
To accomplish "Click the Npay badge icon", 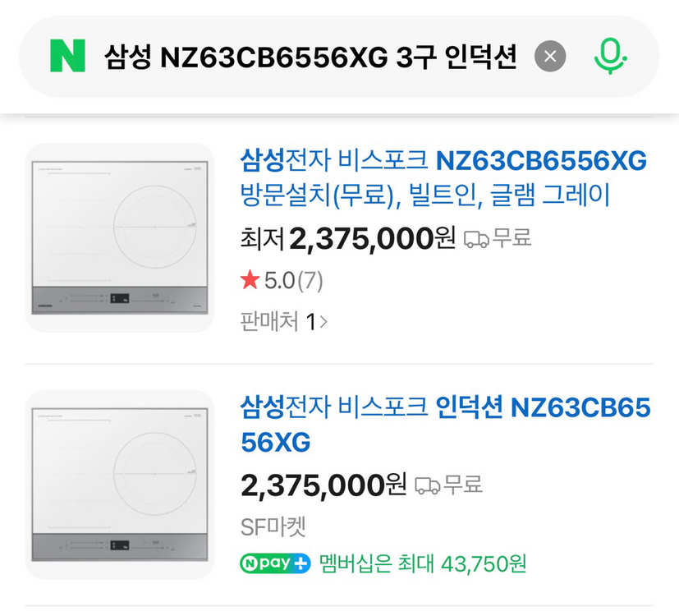I will coord(274,564).
